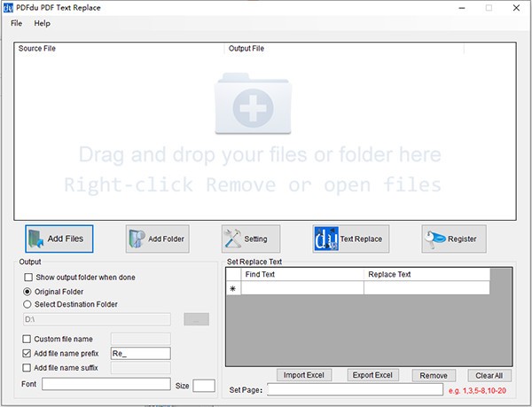
Task: Click the Add Files button
Action: pos(59,239)
